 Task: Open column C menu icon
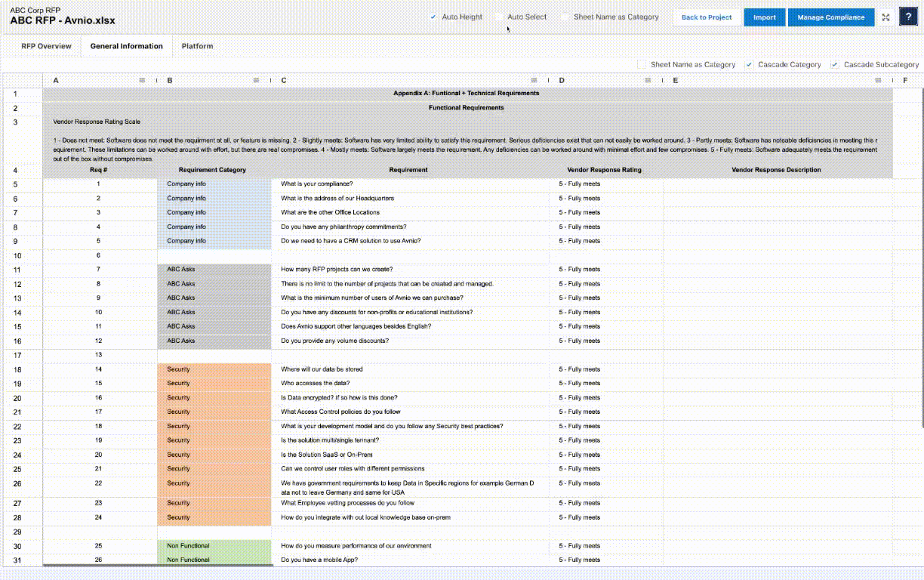pos(534,80)
